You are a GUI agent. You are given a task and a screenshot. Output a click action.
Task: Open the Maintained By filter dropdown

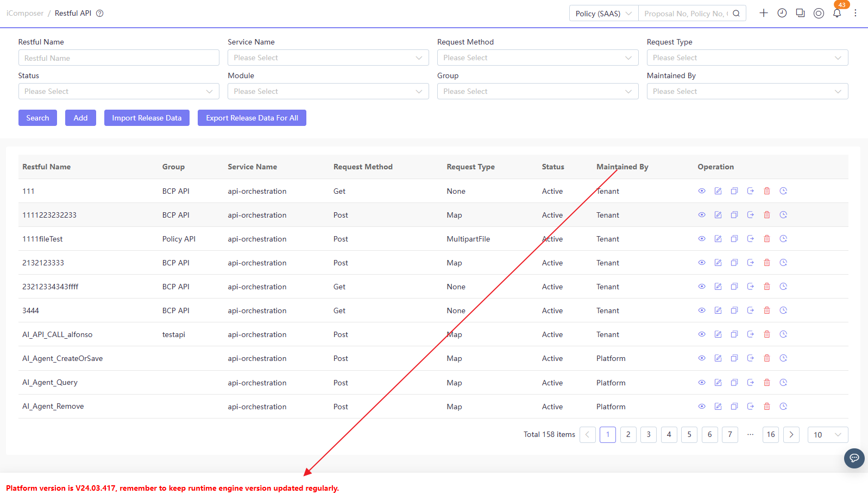pyautogui.click(x=747, y=91)
